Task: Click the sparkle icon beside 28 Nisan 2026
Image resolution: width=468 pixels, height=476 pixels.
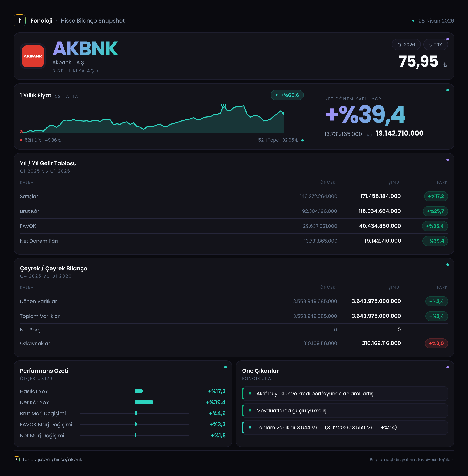Action: 413,21
